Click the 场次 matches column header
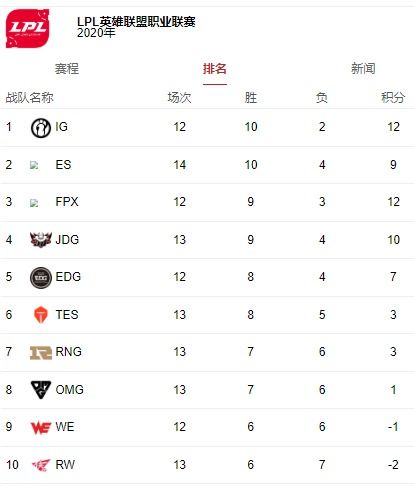 pyautogui.click(x=179, y=98)
